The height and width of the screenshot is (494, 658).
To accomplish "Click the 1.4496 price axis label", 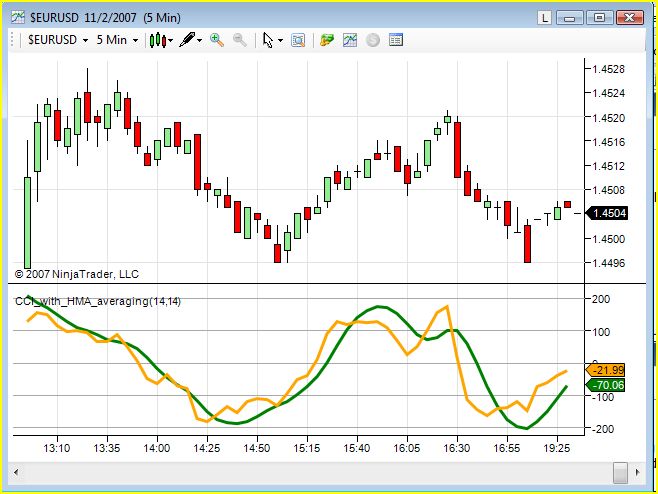I will click(x=608, y=263).
